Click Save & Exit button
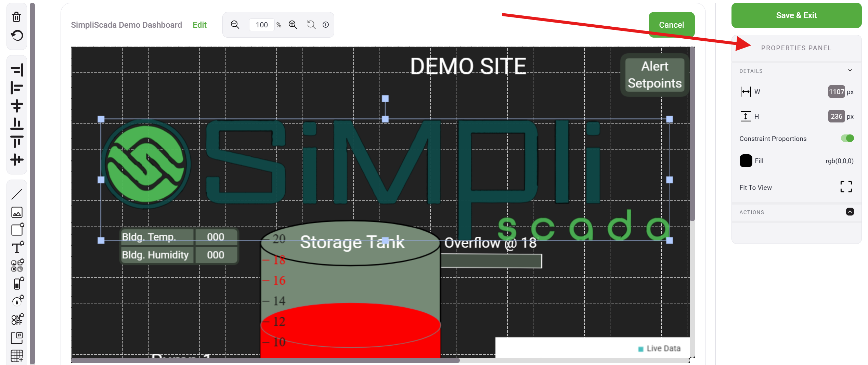The width and height of the screenshot is (868, 365). point(796,15)
